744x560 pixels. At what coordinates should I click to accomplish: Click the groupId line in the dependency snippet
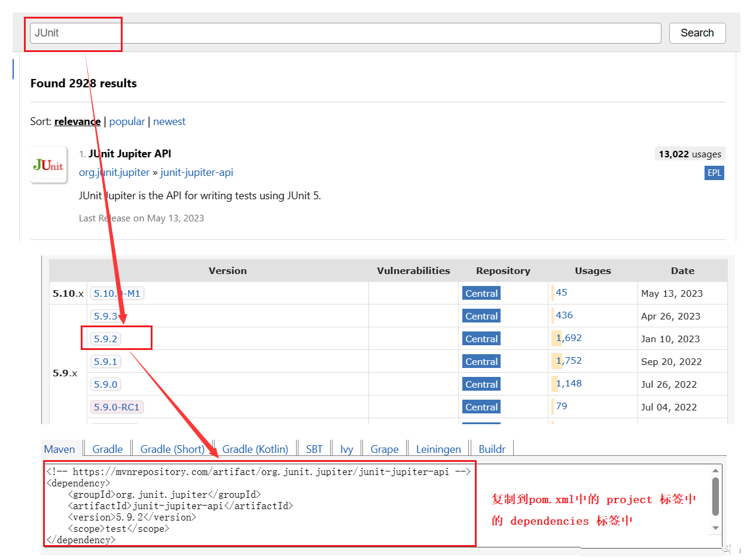pos(164,494)
